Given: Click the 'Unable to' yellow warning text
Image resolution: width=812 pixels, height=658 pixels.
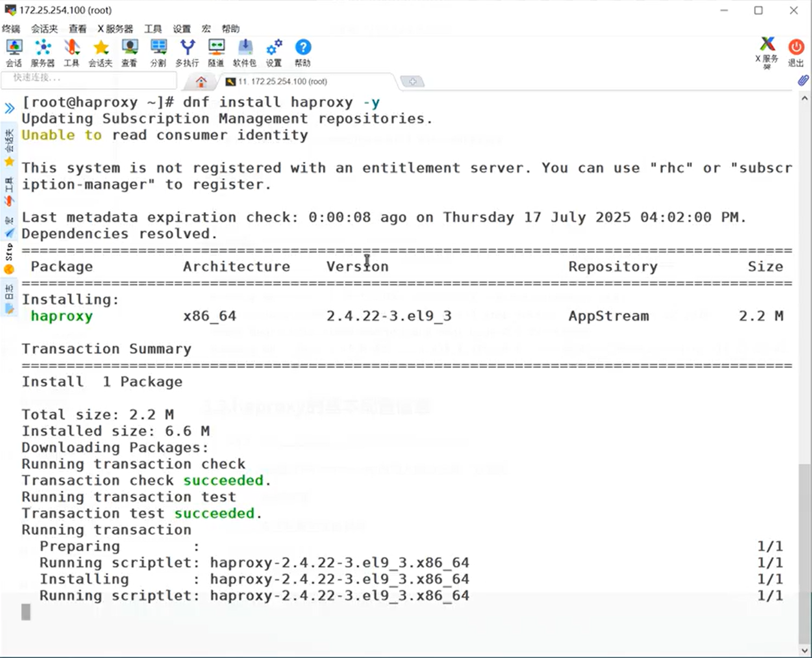Looking at the screenshot, I should tap(62, 135).
